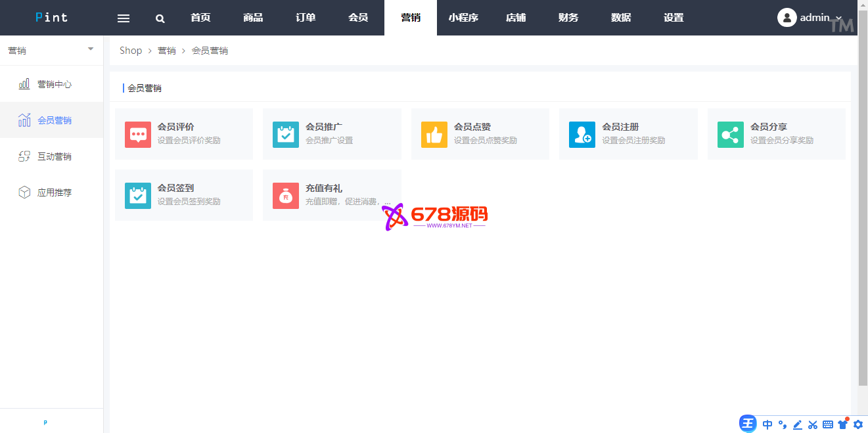This screenshot has height=433, width=868.
Task: Click the green 会员分享 share icon
Action: (730, 135)
